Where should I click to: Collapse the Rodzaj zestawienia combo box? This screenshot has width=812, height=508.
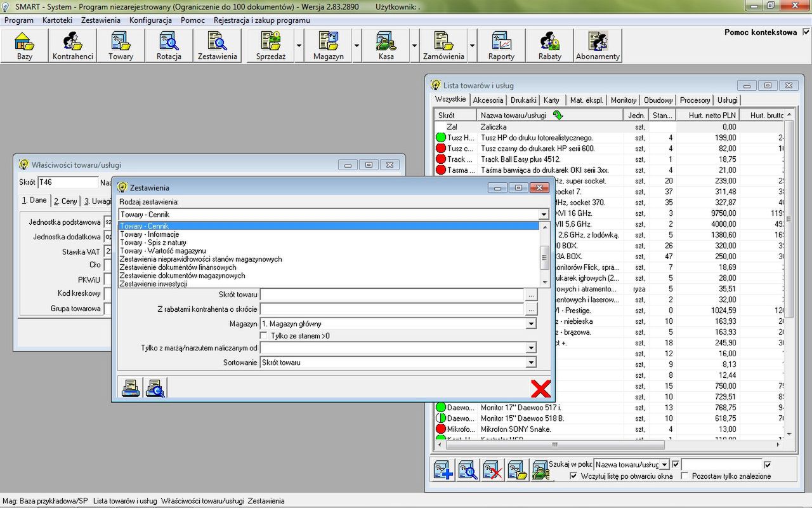point(544,215)
